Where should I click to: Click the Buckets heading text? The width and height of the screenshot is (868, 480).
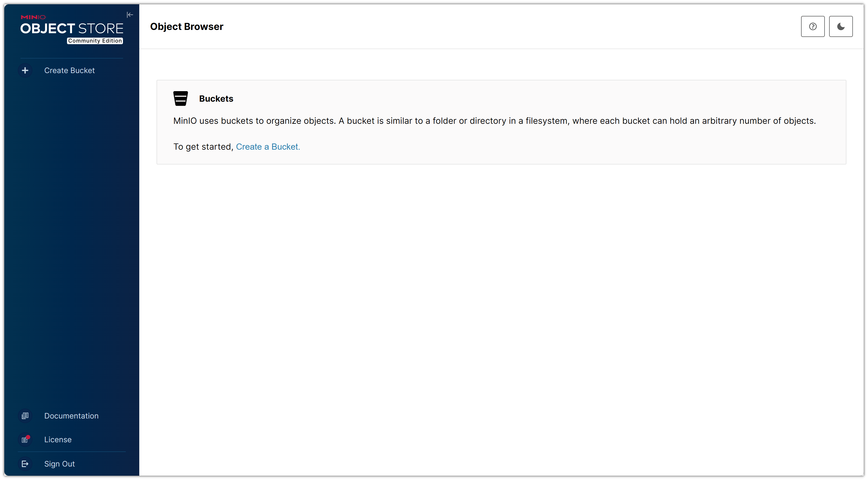[x=216, y=99]
